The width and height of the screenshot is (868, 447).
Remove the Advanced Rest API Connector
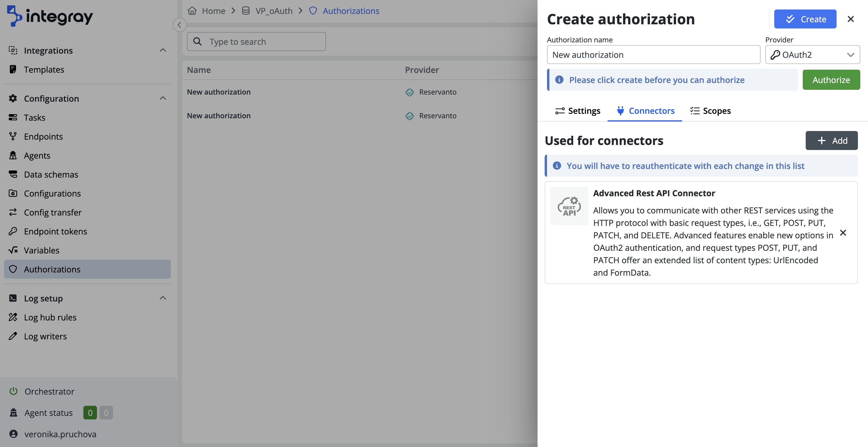tap(843, 233)
